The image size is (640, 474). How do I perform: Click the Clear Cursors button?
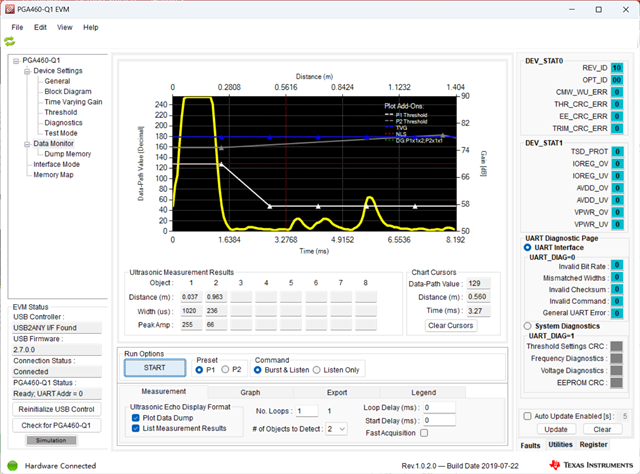[451, 325]
